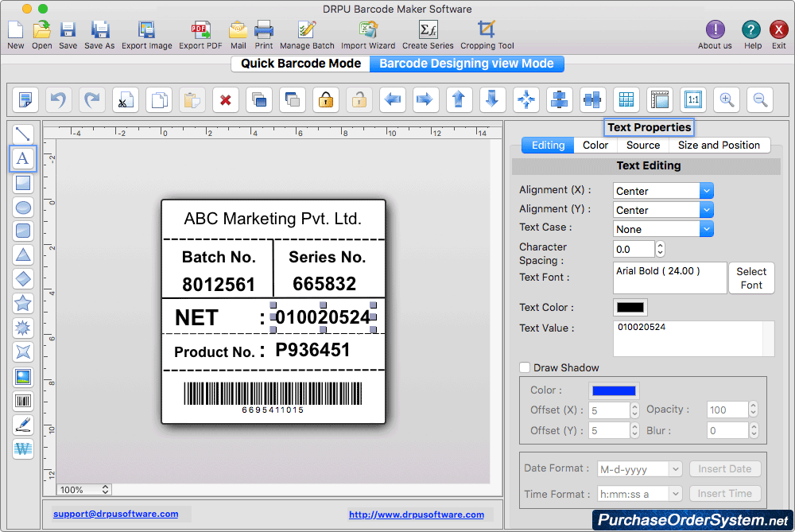Adjust the Character Spacing stepper
The height and width of the screenshot is (532, 795).
pyautogui.click(x=660, y=249)
